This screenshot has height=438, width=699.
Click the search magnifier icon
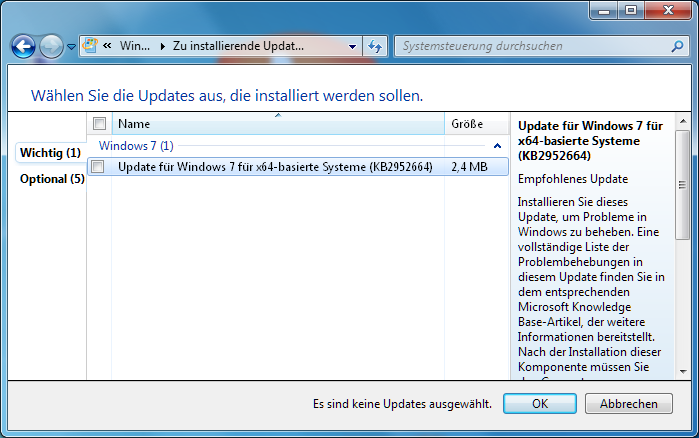click(x=675, y=46)
